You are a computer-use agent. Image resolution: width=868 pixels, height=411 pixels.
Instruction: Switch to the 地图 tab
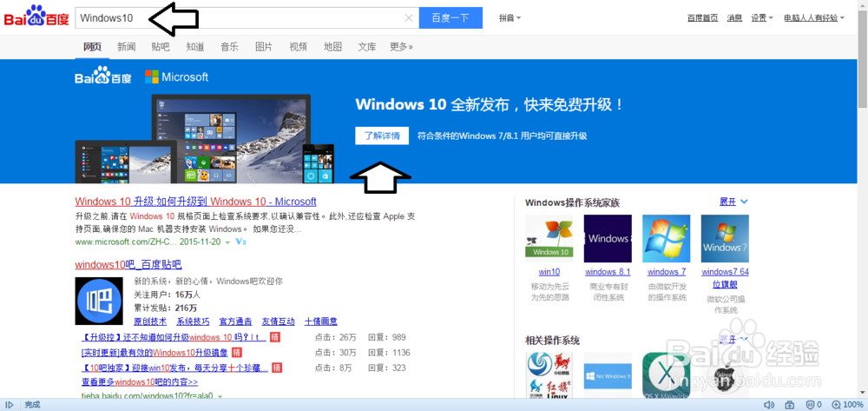pos(332,47)
